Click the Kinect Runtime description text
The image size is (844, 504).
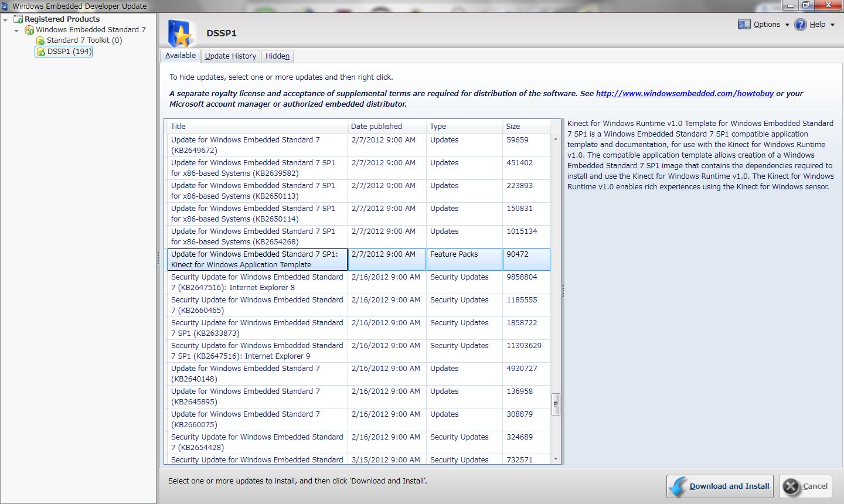pyautogui.click(x=700, y=155)
